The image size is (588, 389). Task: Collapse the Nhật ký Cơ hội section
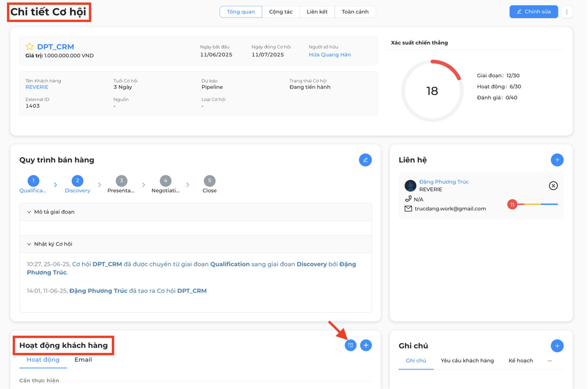(195, 244)
